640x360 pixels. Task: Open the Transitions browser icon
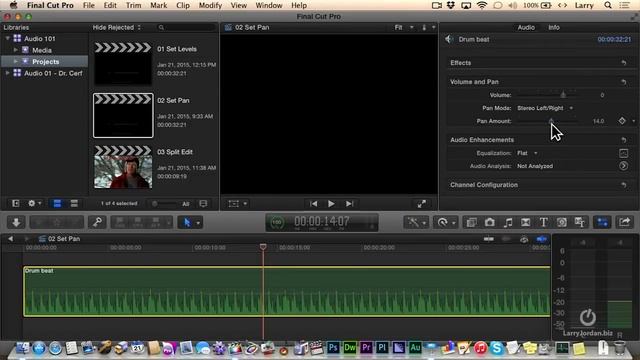pos(526,222)
